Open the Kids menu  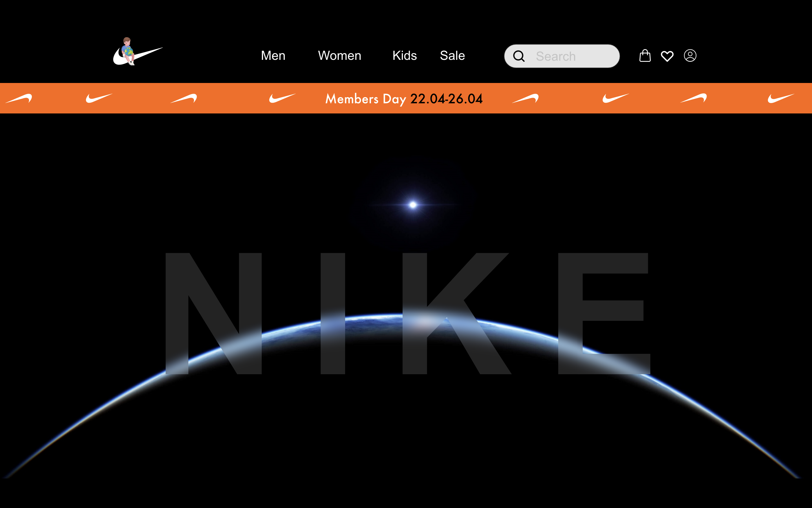[x=405, y=55]
